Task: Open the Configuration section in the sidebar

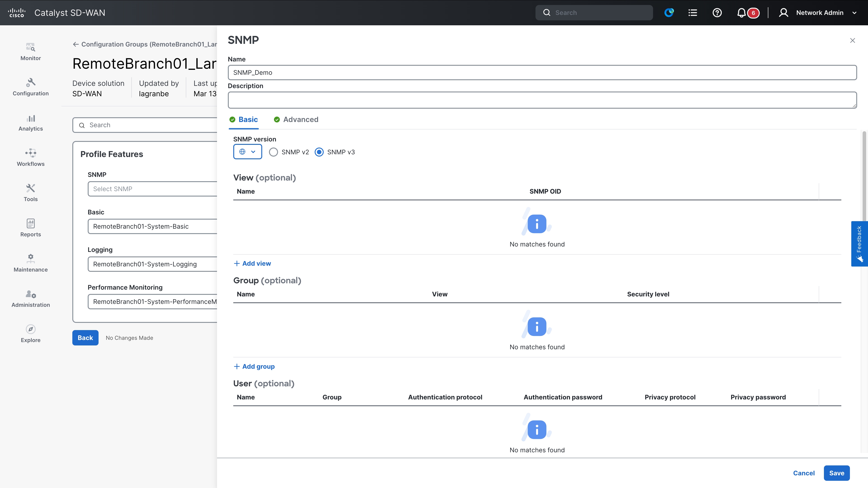Action: [30, 87]
